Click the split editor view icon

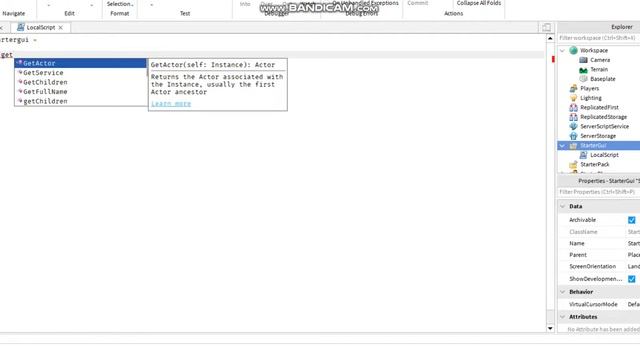point(547,27)
